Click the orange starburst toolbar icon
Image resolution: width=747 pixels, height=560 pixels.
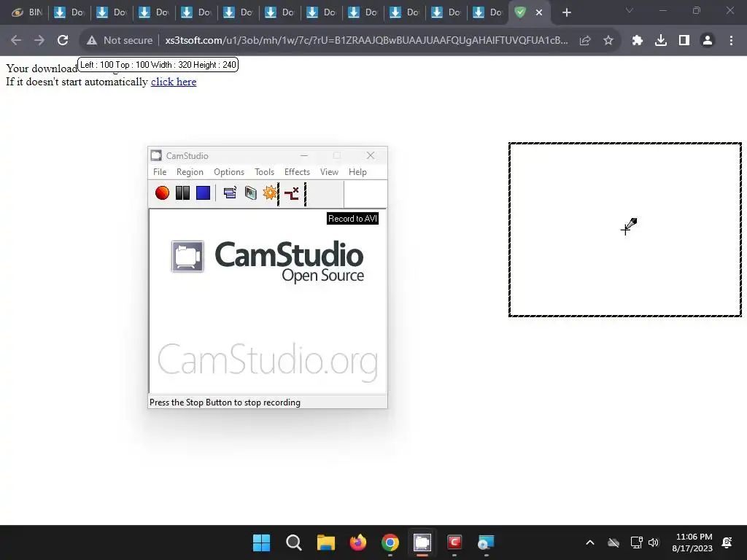pyautogui.click(x=270, y=192)
